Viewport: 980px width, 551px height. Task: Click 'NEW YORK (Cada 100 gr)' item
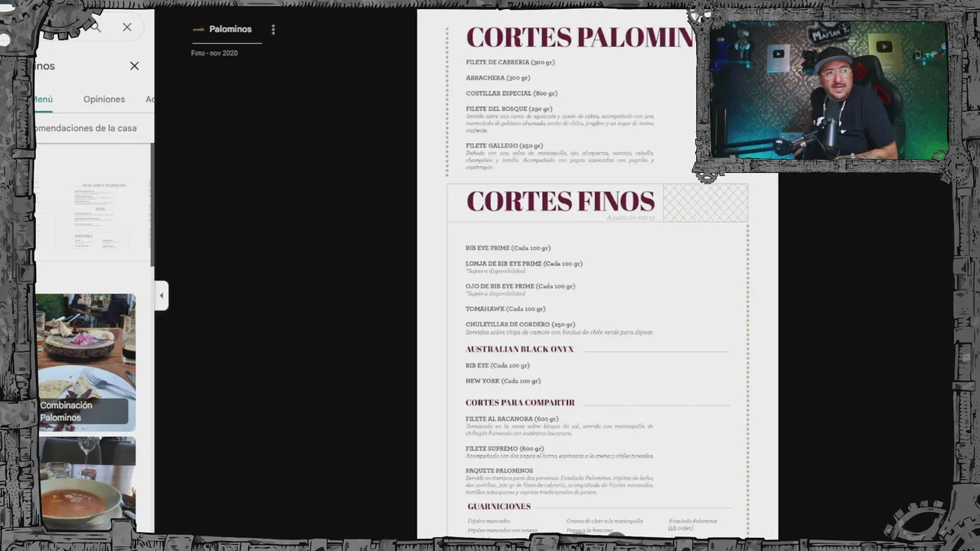[x=503, y=381]
